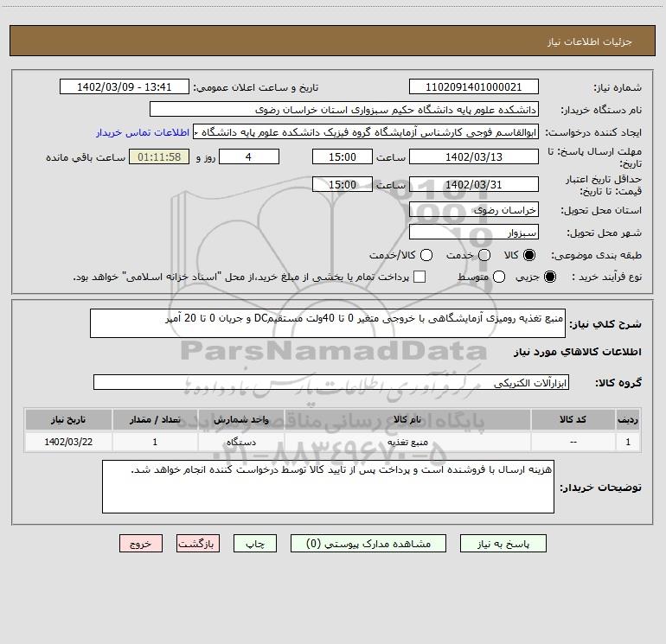Click مشاهده مدارک پیوستی (0) button
666x644 pixels.
point(368,544)
